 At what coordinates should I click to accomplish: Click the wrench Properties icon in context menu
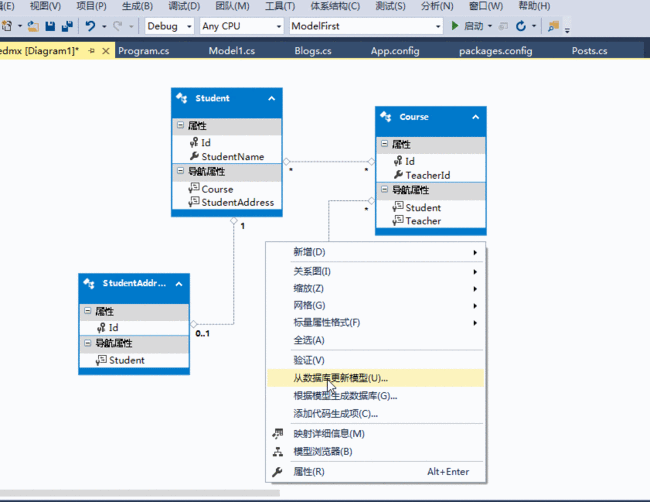coord(277,471)
